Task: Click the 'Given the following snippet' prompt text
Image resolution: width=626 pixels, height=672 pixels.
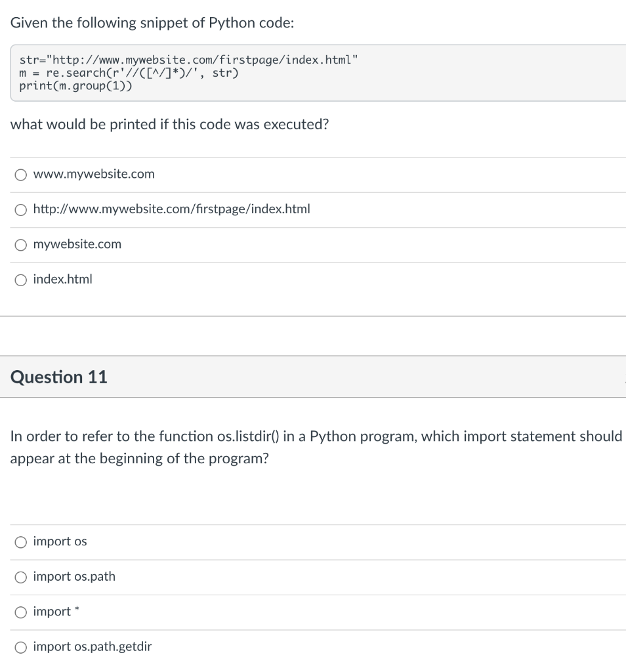Action: point(152,22)
